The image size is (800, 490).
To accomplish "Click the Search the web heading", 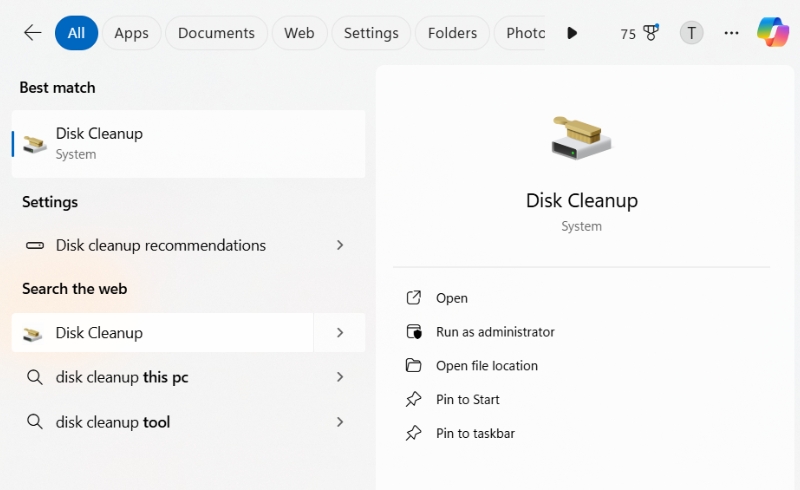I will (74, 289).
